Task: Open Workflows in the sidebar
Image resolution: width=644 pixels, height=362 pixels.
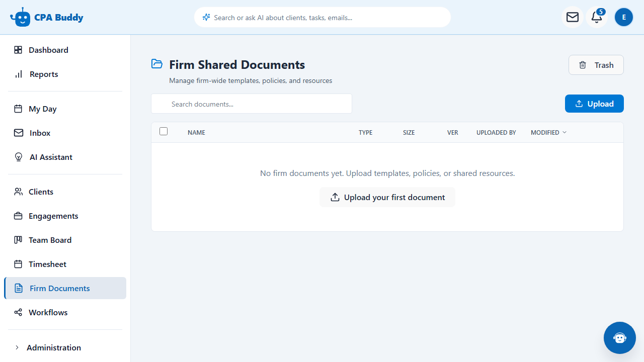Action: coord(65,312)
